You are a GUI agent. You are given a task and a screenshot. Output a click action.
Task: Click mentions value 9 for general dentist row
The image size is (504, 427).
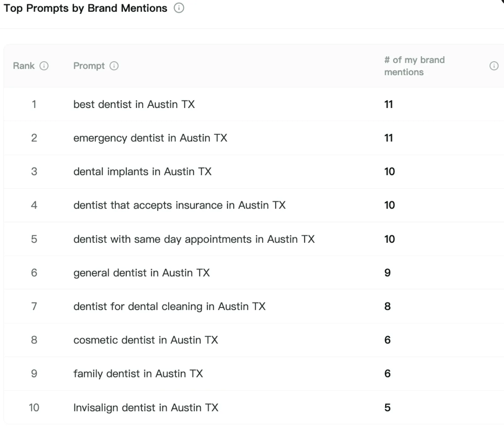(x=388, y=272)
